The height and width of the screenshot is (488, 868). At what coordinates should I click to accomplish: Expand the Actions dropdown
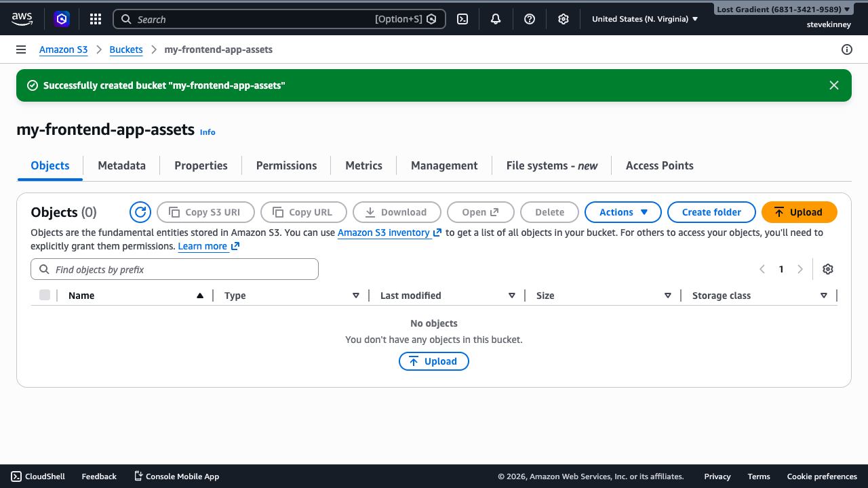623,212
